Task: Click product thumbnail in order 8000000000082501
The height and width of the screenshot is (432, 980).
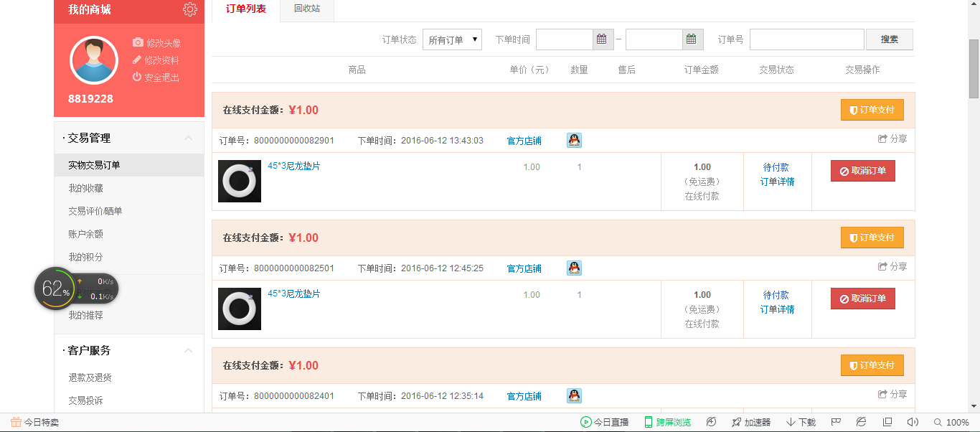Action: 240,309
